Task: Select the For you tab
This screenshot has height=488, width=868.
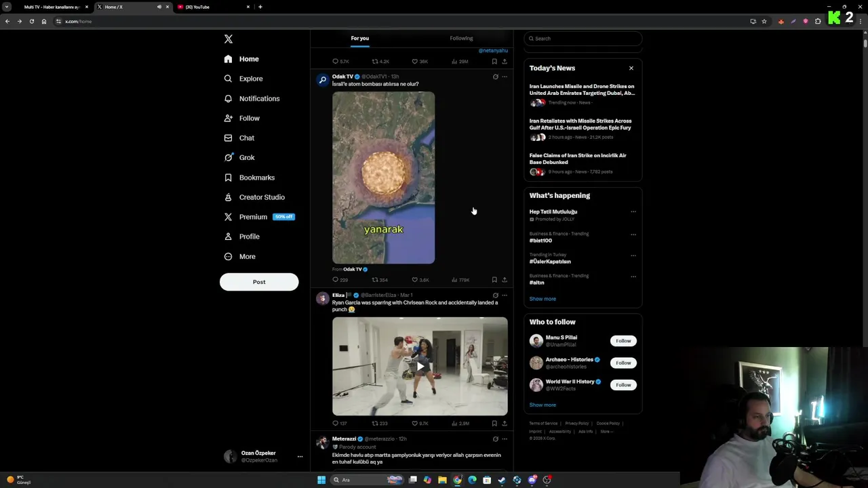Action: tap(360, 39)
